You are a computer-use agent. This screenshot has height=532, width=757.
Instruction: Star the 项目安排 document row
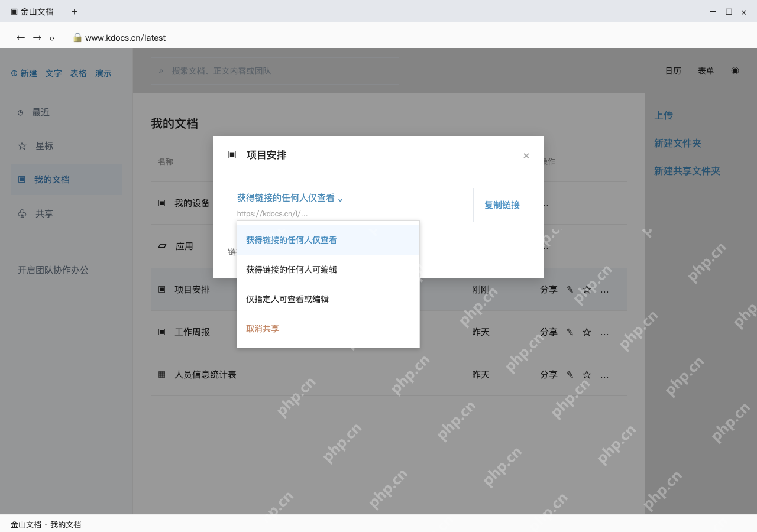coord(587,290)
